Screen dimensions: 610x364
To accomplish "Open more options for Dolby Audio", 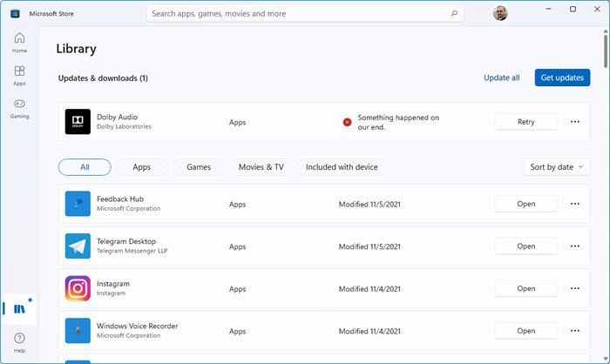I will click(574, 122).
